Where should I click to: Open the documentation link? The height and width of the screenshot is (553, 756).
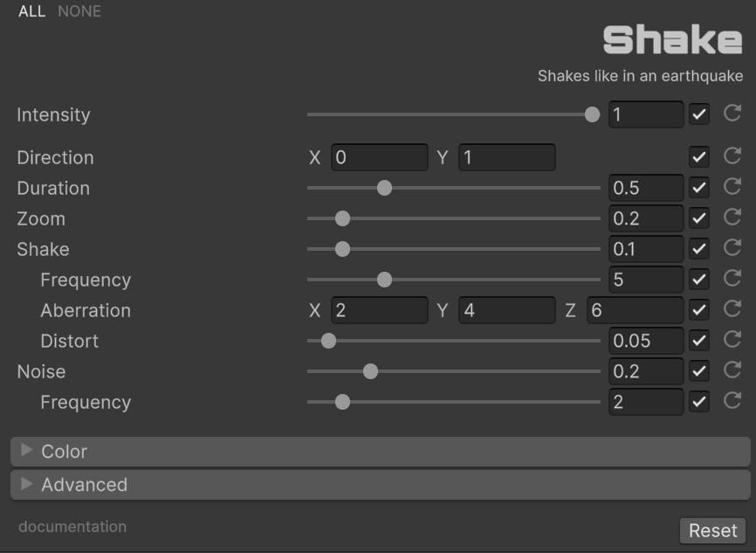(72, 527)
